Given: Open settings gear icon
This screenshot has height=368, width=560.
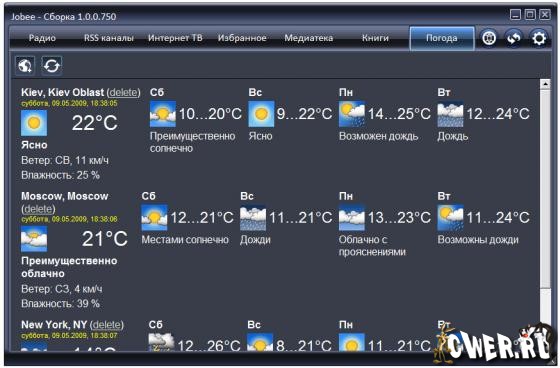Looking at the screenshot, I should pyautogui.click(x=539, y=38).
